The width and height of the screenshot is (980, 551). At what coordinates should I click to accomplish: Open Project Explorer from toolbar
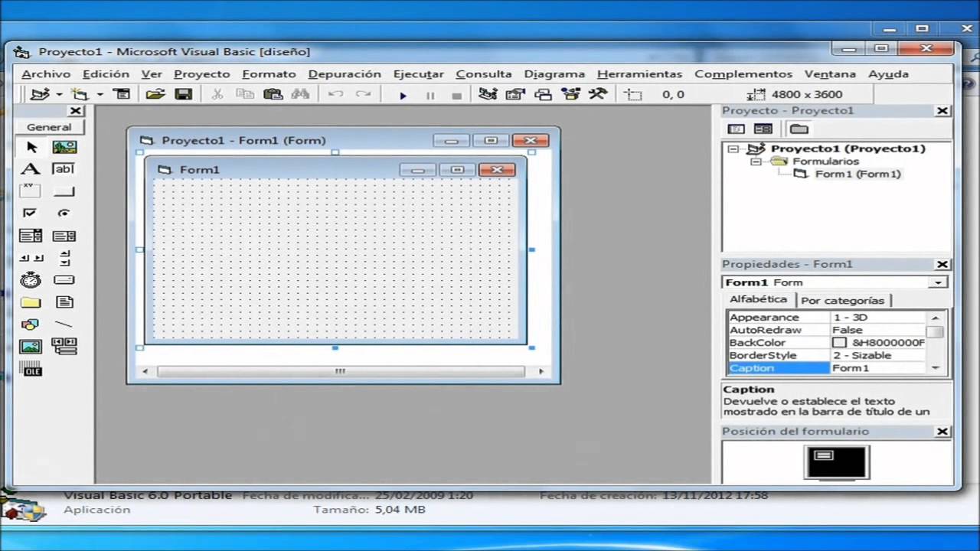(488, 94)
